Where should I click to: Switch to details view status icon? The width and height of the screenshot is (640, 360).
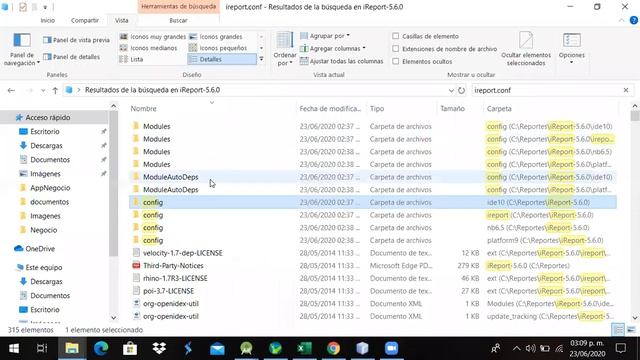618,329
